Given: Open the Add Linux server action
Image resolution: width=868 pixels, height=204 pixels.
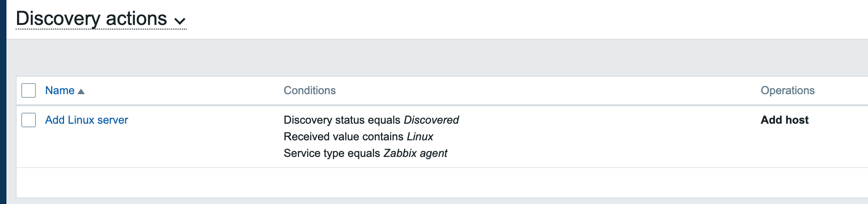Looking at the screenshot, I should [x=86, y=120].
